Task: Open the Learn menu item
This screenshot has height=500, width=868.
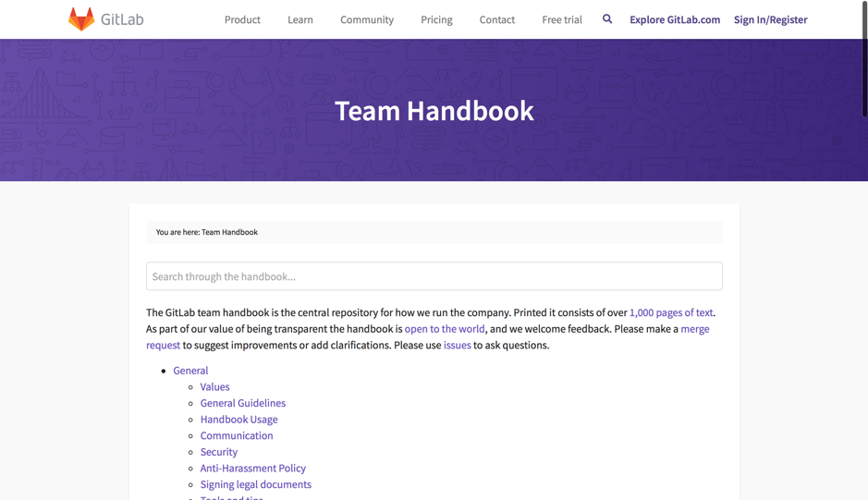Action: coord(300,19)
